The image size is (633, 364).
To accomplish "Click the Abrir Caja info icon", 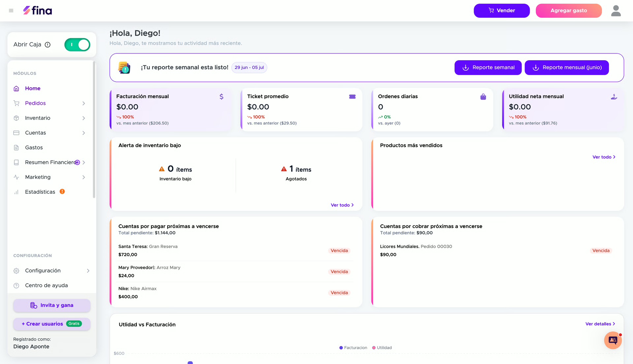I will [x=47, y=45].
